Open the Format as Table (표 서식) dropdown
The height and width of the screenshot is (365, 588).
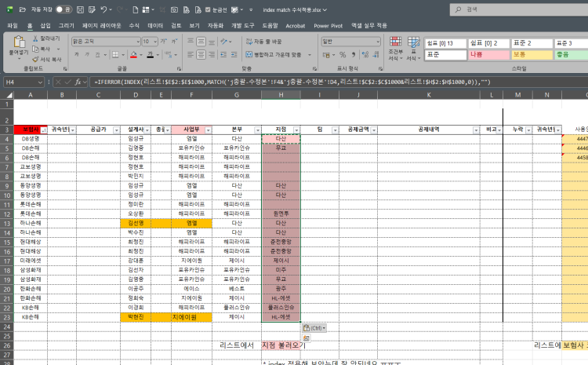pyautogui.click(x=414, y=48)
